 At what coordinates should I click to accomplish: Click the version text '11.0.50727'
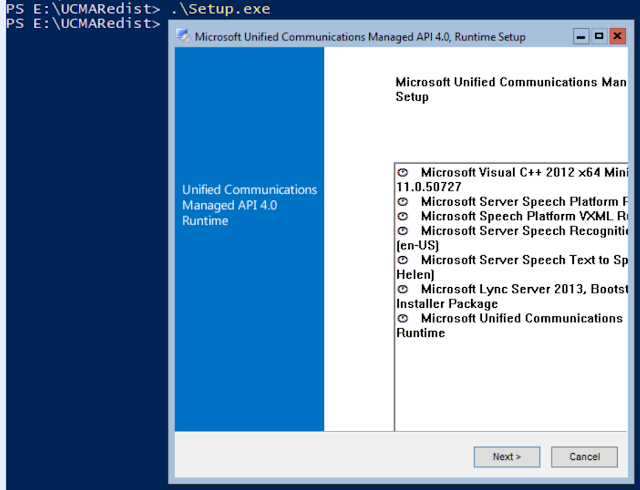[429, 187]
